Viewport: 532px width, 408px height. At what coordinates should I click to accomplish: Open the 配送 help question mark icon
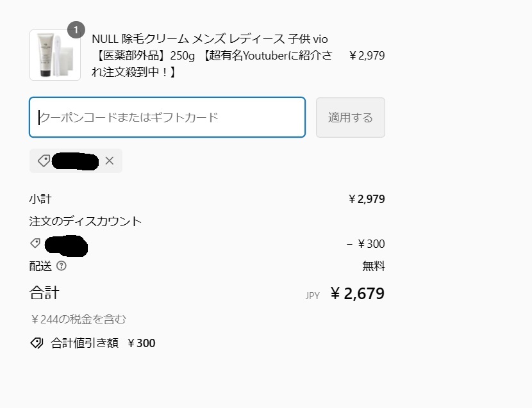pos(62,266)
